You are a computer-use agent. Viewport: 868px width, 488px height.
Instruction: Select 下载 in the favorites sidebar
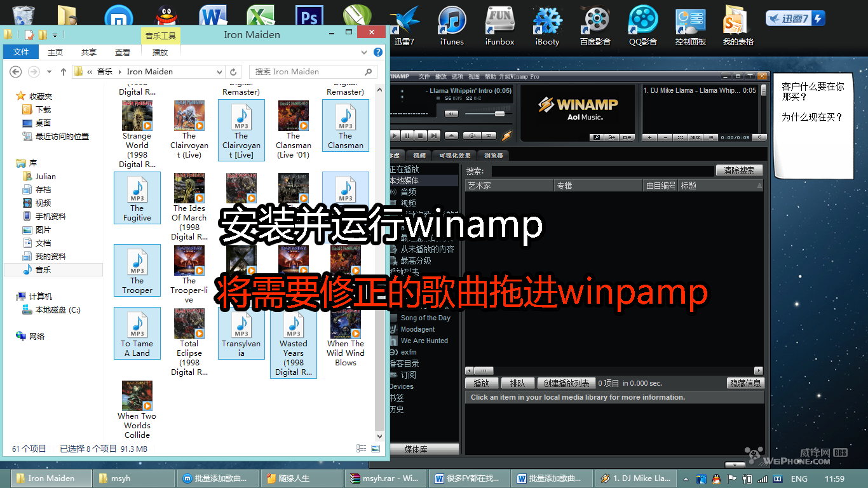click(43, 109)
